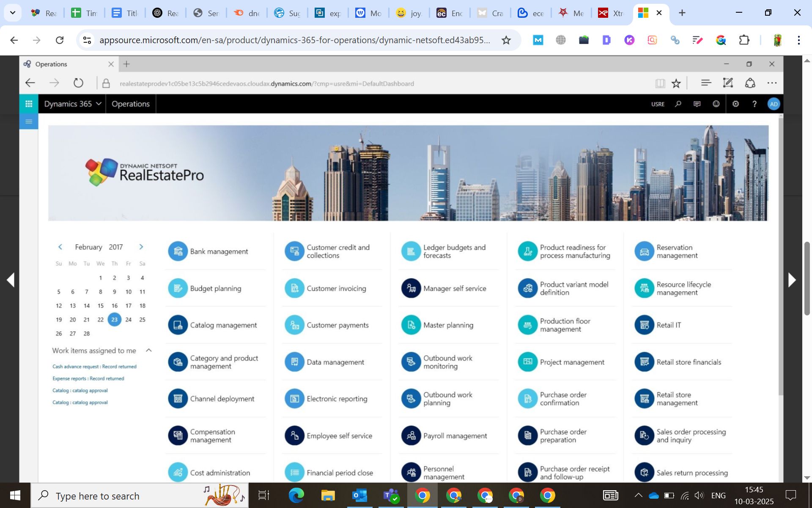Show next screenshot with right arrow
The height and width of the screenshot is (508, 812).
[792, 280]
